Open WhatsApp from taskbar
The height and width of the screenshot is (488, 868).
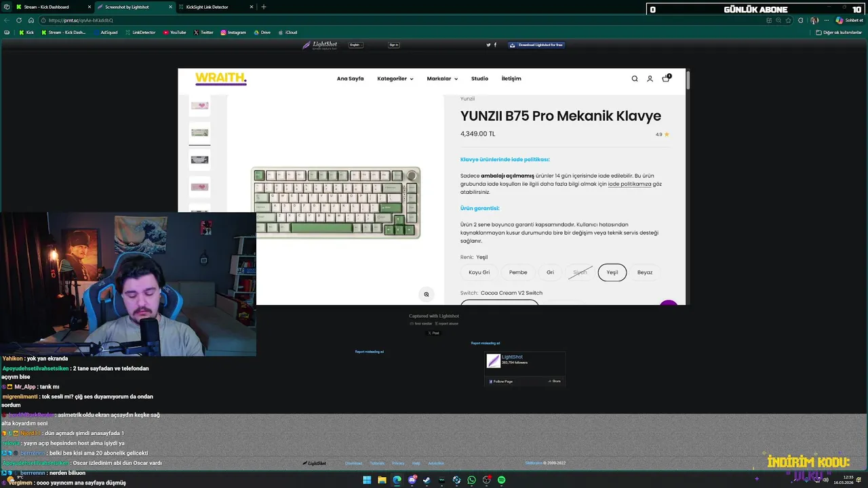[471, 480]
